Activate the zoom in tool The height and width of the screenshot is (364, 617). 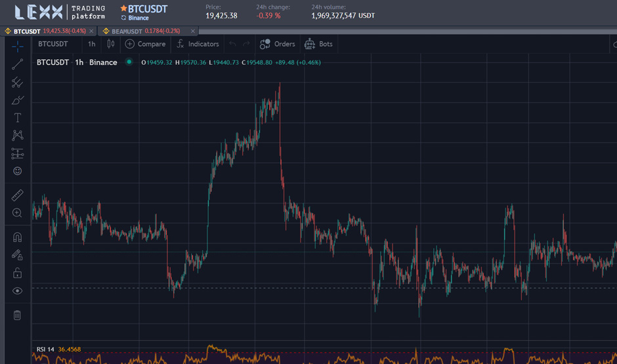pyautogui.click(x=17, y=213)
